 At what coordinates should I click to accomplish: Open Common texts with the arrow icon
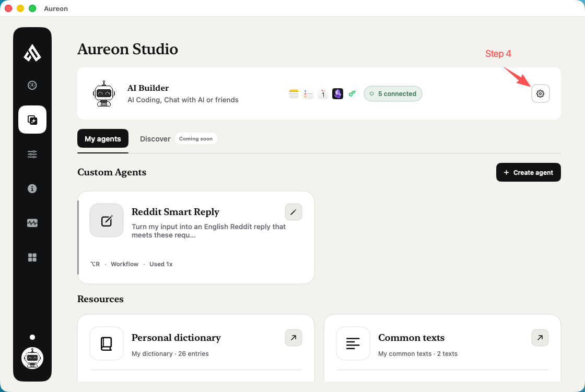click(x=540, y=338)
